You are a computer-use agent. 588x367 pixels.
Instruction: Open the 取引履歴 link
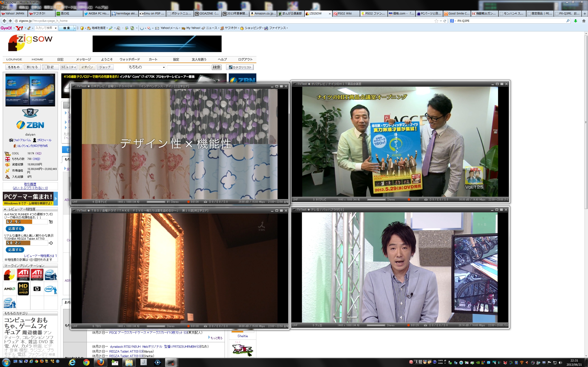pyautogui.click(x=30, y=184)
